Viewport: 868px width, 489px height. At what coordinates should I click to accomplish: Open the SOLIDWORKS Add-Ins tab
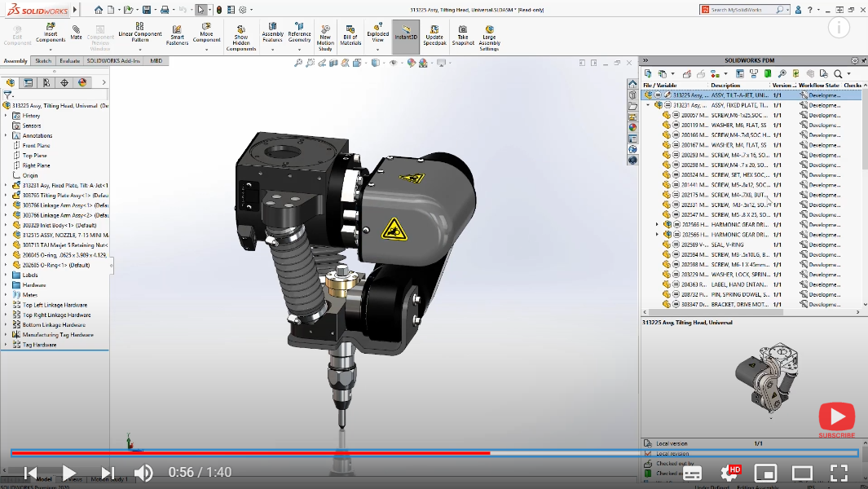coord(113,59)
